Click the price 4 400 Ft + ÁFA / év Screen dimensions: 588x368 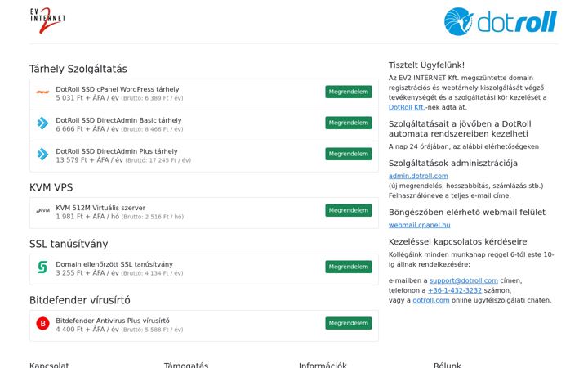click(87, 330)
